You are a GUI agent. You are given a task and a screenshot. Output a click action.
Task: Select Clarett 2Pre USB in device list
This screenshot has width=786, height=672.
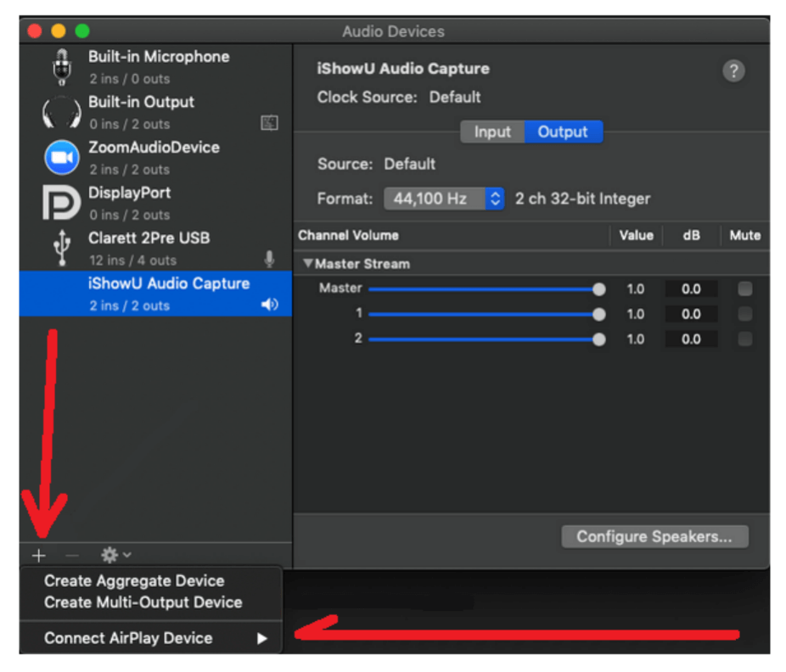(155, 249)
